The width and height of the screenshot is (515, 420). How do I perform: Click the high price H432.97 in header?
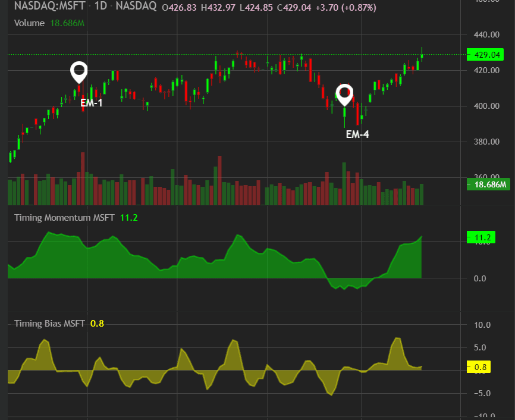click(x=218, y=8)
